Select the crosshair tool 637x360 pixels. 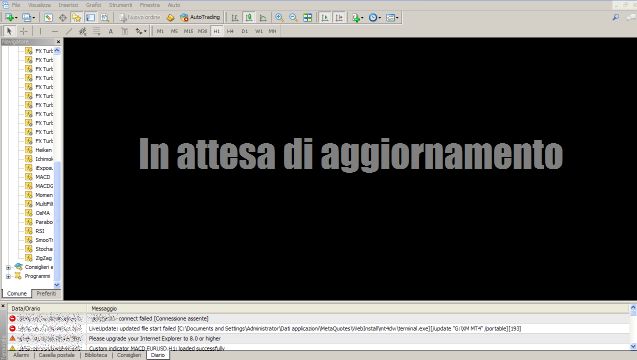coord(24,31)
